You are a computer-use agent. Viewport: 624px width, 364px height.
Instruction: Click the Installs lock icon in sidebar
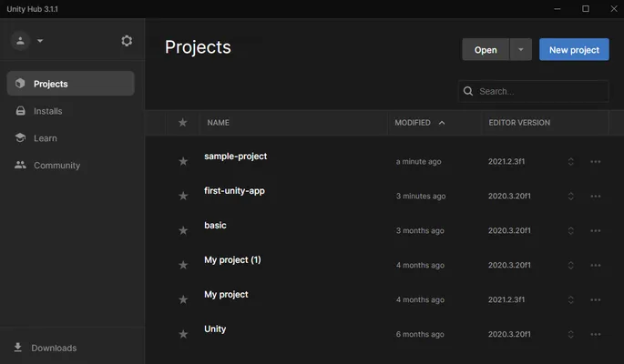coord(20,110)
